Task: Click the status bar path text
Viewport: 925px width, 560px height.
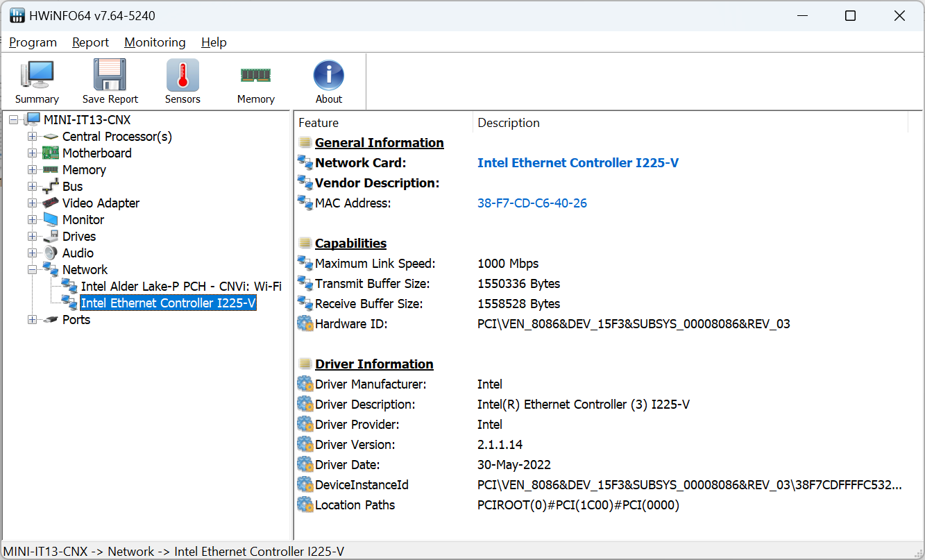Action: click(x=174, y=552)
